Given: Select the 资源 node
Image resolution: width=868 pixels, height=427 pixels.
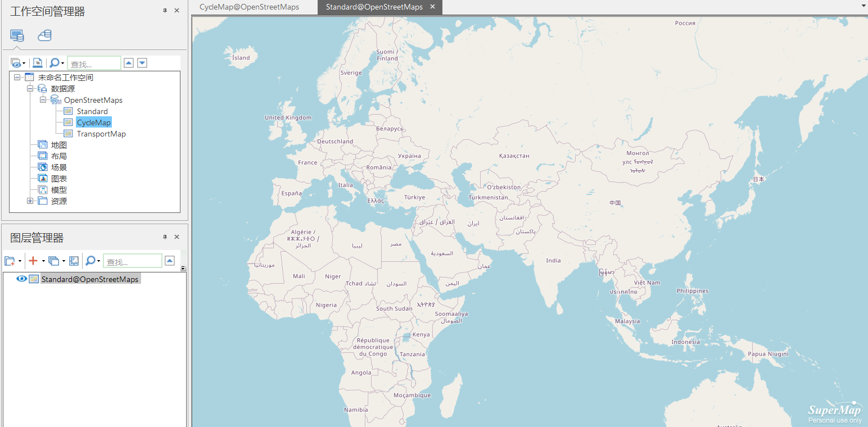Looking at the screenshot, I should point(59,201).
